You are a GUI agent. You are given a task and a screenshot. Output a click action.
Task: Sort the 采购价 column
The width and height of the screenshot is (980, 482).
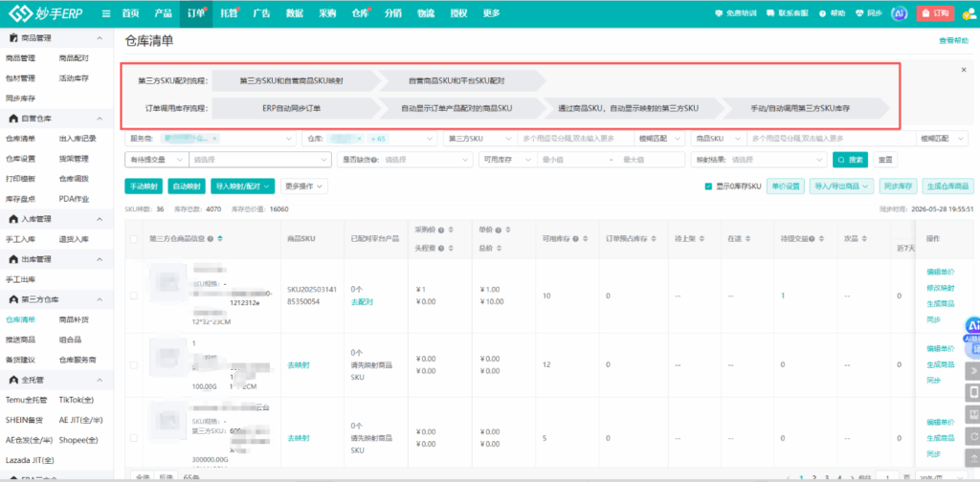[451, 230]
